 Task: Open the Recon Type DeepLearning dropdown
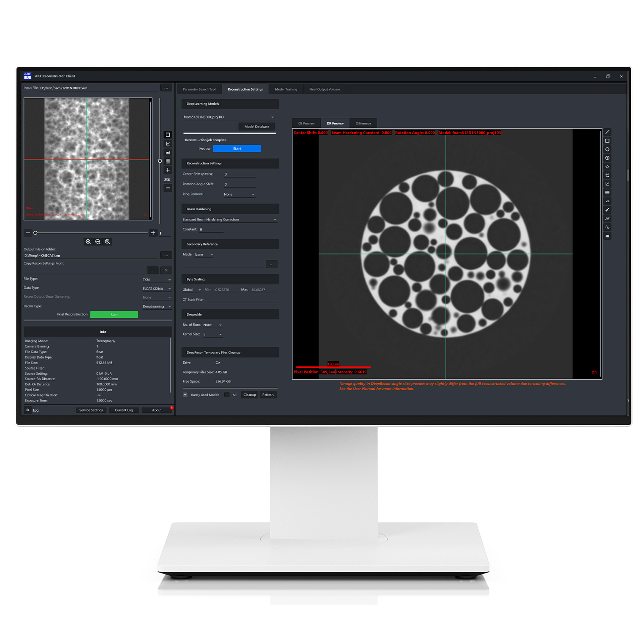pyautogui.click(x=157, y=306)
